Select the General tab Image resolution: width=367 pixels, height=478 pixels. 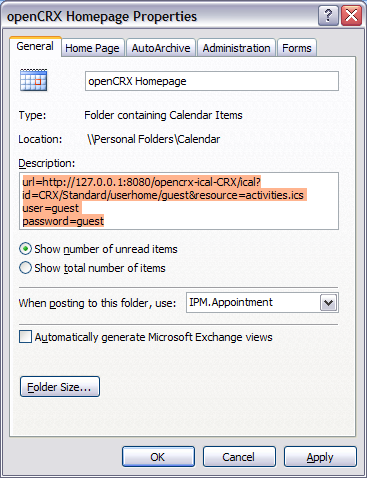click(35, 46)
